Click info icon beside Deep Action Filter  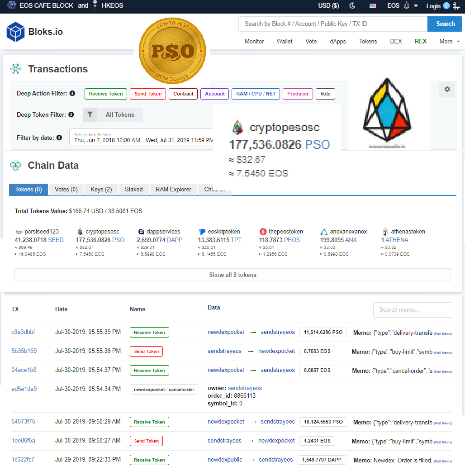(x=72, y=94)
